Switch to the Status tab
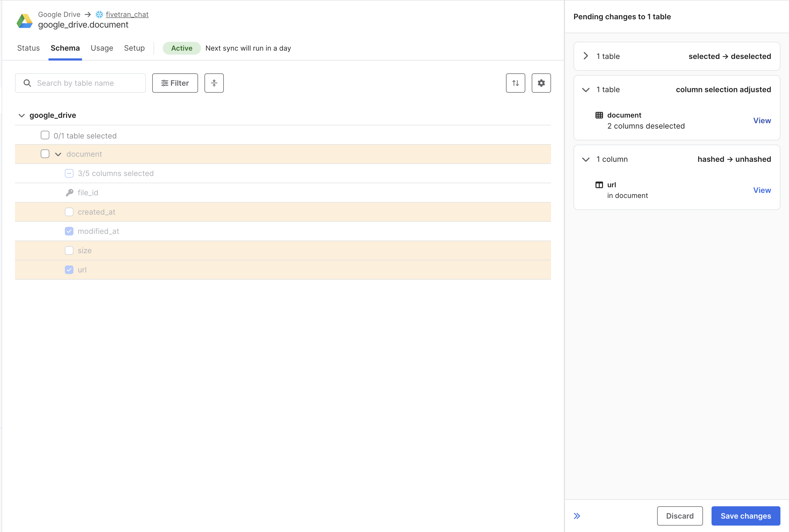Viewport: 789px width, 532px height. point(28,48)
